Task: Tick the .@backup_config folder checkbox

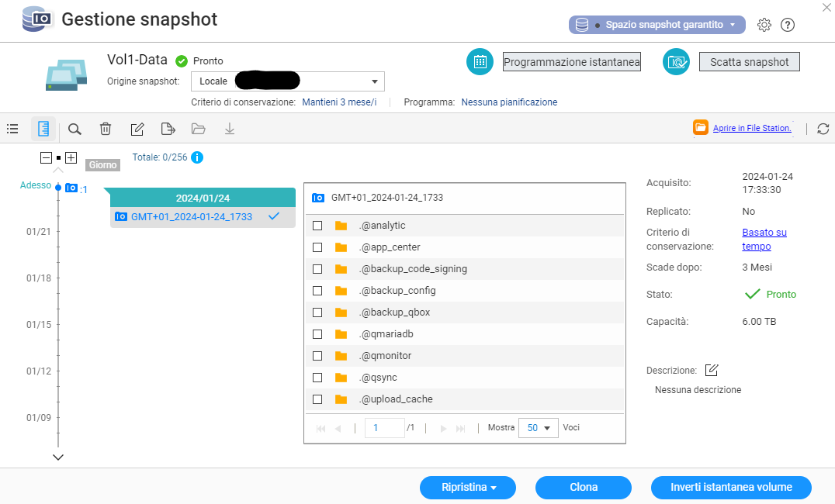Action: 317,291
